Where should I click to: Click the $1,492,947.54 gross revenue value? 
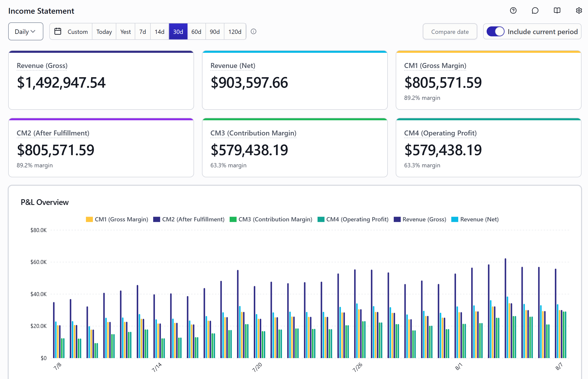point(61,83)
